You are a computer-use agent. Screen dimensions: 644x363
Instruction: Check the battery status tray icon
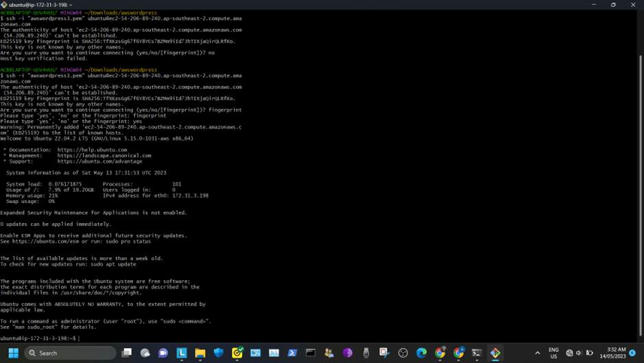click(589, 353)
